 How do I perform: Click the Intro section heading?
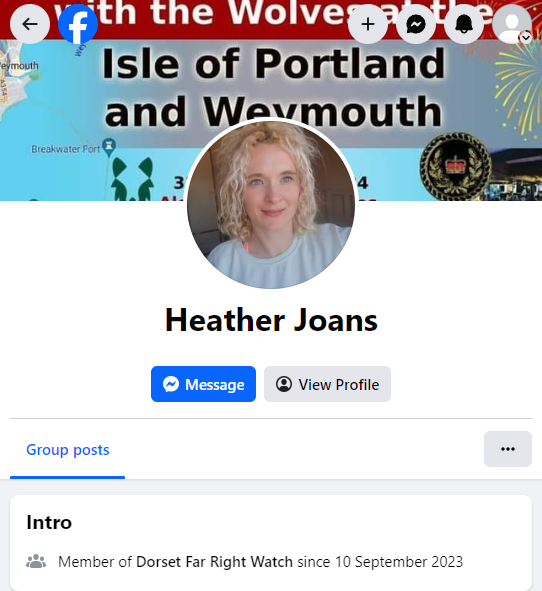click(49, 522)
